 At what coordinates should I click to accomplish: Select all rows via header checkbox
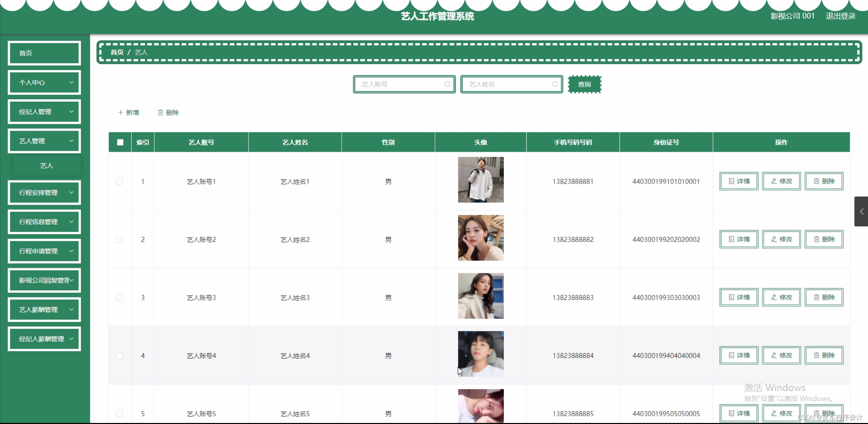pos(120,142)
